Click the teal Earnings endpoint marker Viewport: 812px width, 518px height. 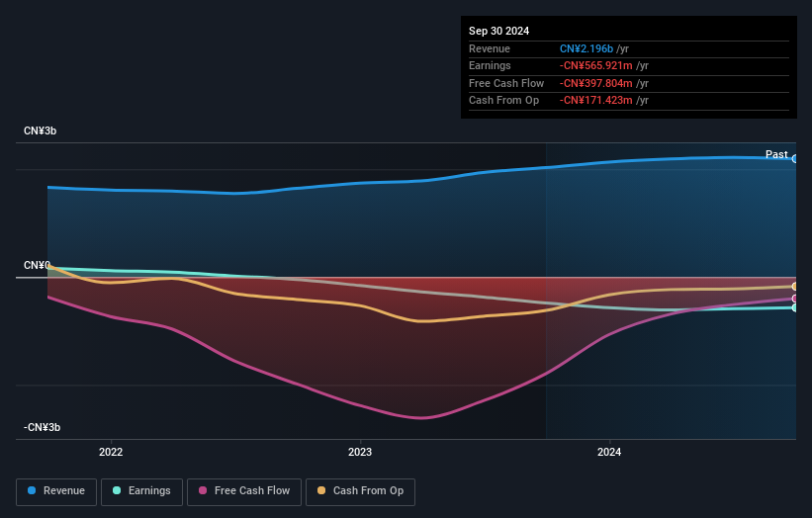tap(795, 307)
